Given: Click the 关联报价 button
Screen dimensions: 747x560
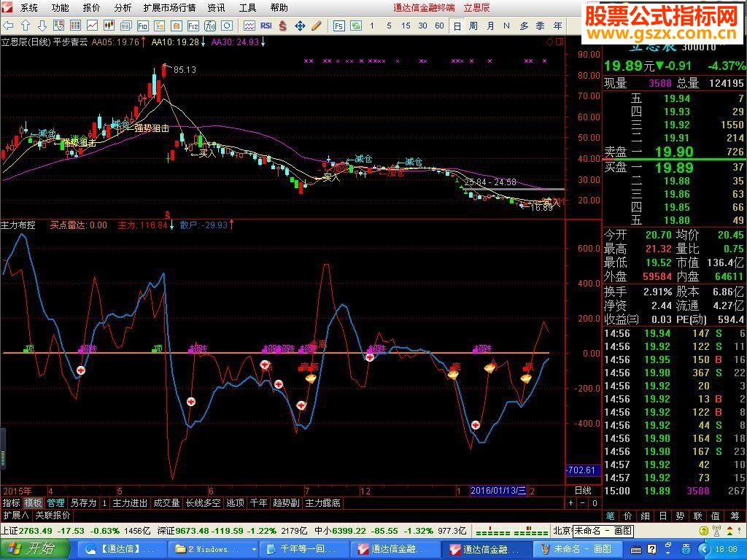Looking at the screenshot, I should coord(53,516).
